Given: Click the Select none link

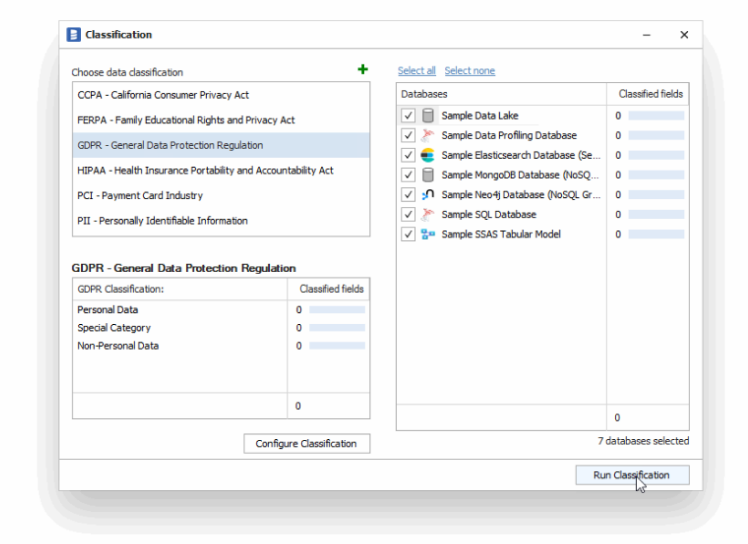Looking at the screenshot, I should pos(469,71).
